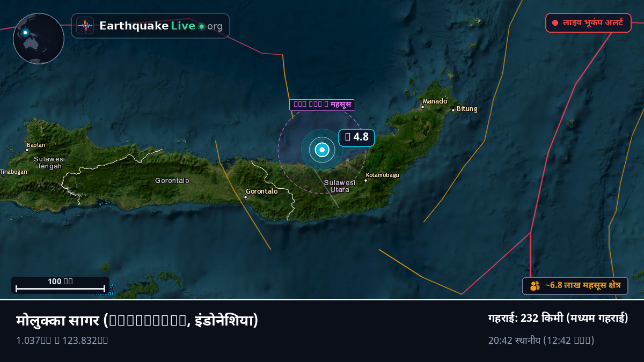This screenshot has height=362, width=644.
Task: Click the 100 km scale bar
Action: [x=60, y=285]
